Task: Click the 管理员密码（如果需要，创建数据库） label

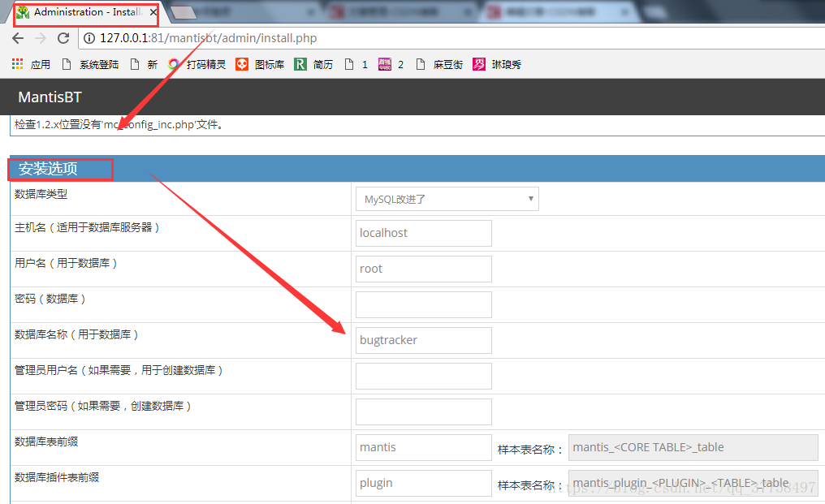Action: (x=102, y=406)
